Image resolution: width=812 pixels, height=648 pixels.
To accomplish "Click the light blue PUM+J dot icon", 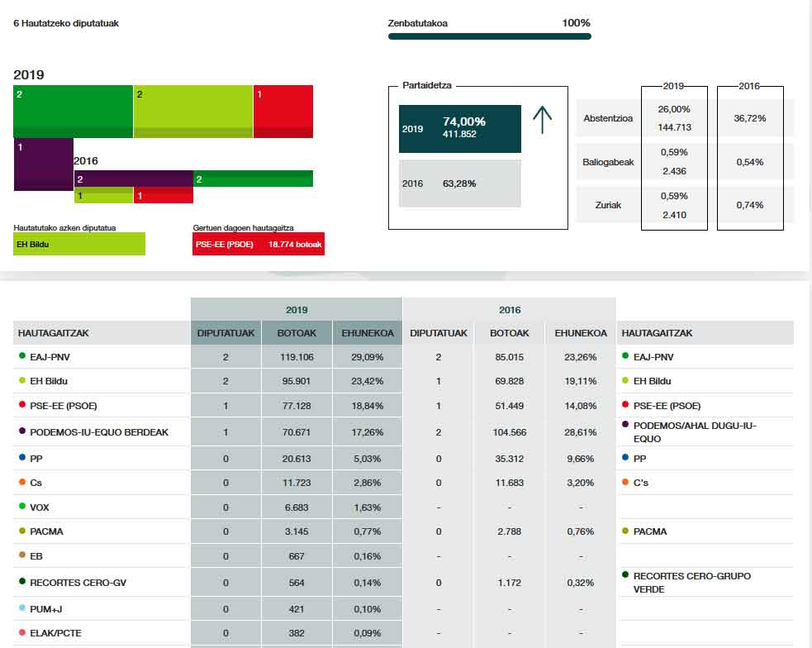I will coord(21,608).
